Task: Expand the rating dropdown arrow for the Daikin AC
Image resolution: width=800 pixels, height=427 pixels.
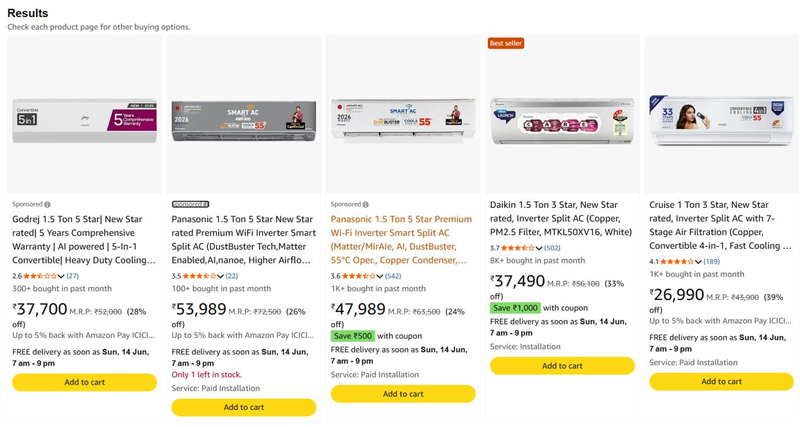Action: [x=539, y=248]
